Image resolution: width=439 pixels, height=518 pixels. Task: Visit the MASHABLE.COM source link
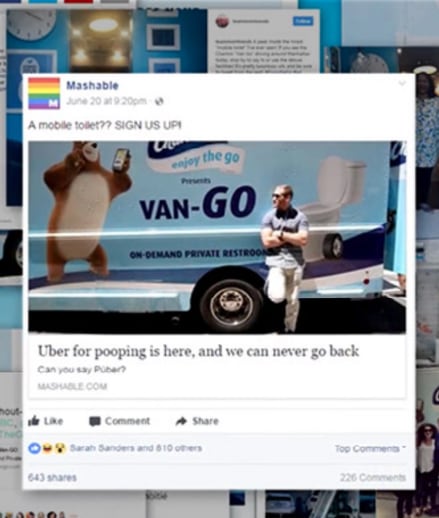point(72,386)
